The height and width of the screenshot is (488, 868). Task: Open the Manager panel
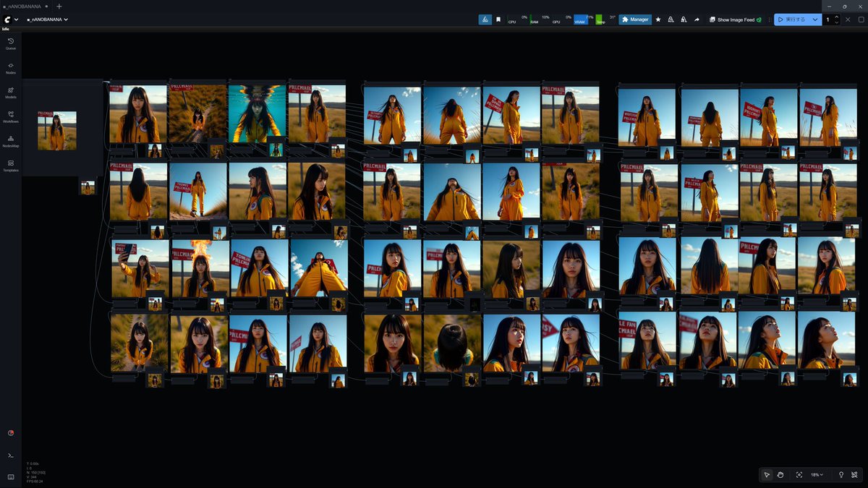[x=635, y=20]
